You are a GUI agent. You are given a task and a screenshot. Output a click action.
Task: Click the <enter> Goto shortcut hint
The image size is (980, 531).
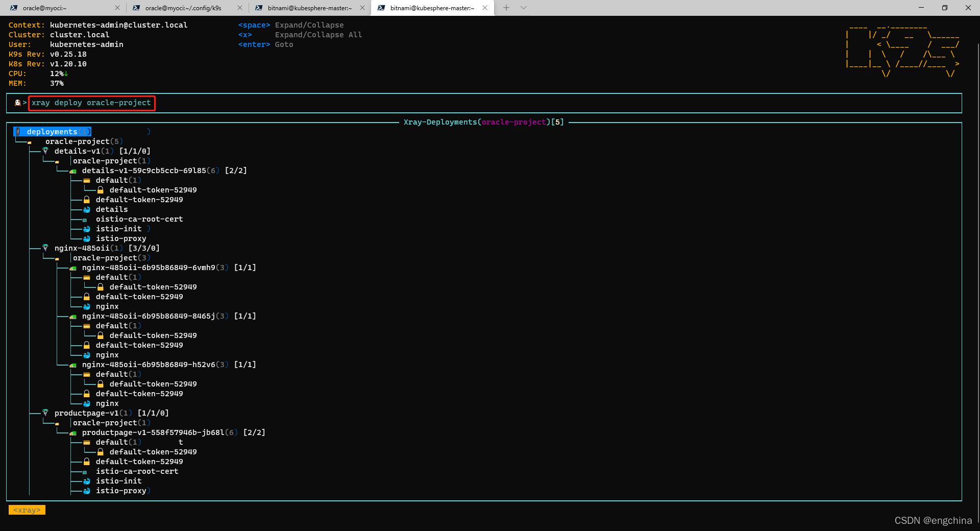tap(265, 44)
